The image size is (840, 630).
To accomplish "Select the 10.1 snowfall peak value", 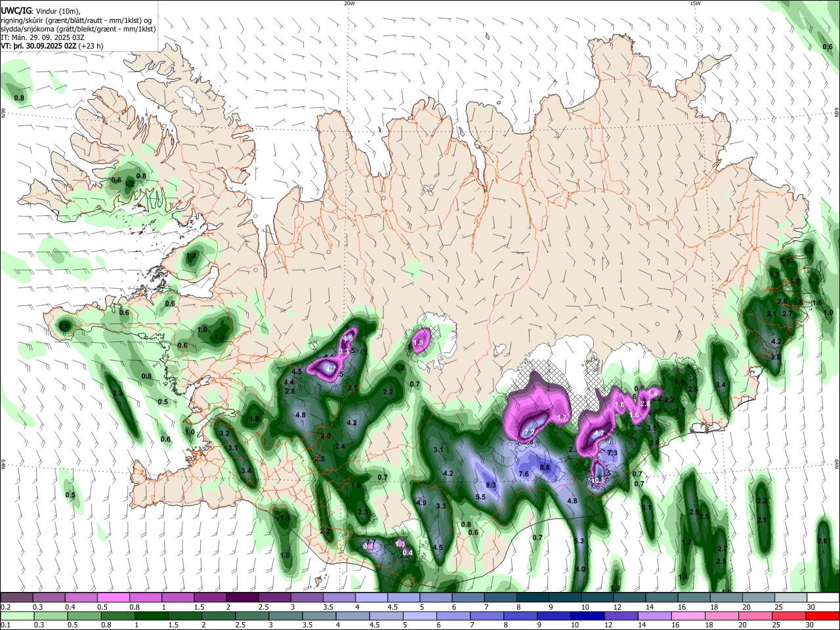I will (x=597, y=481).
